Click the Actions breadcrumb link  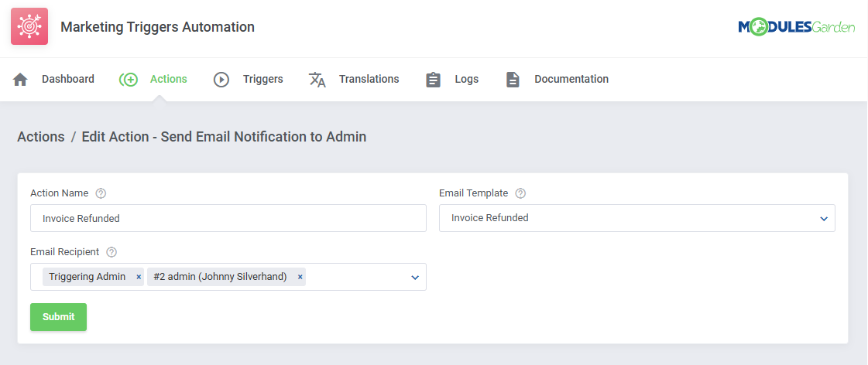tap(41, 137)
